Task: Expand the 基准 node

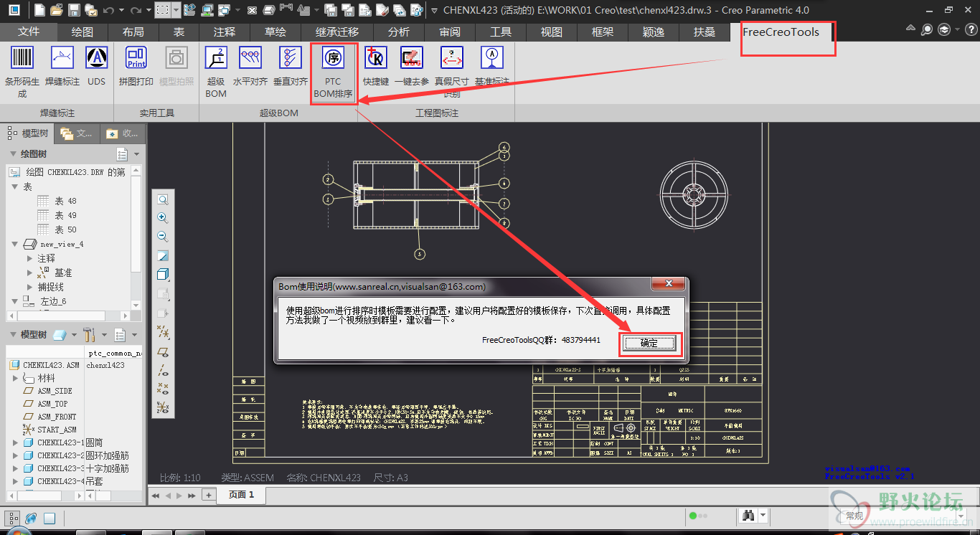Action: (x=30, y=273)
